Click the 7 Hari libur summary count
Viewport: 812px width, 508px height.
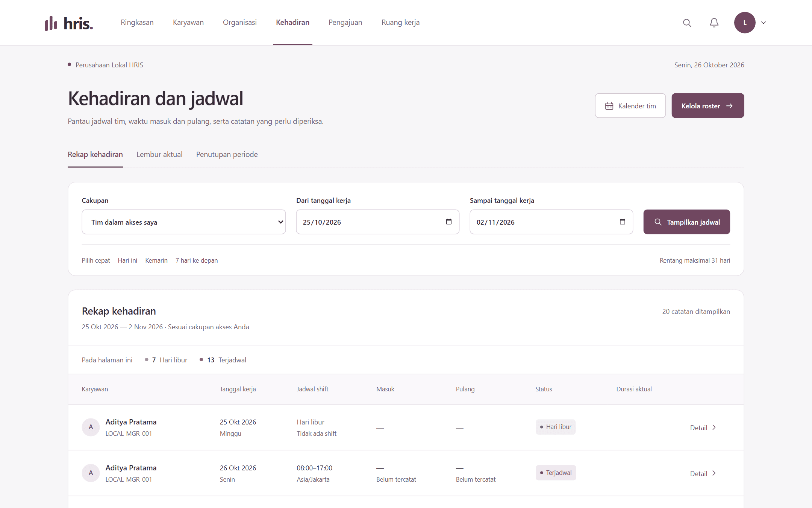[x=166, y=360]
